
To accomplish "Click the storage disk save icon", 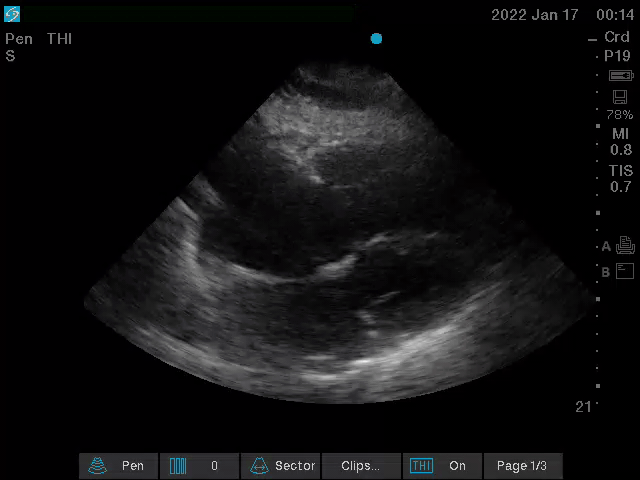I will point(619,97).
